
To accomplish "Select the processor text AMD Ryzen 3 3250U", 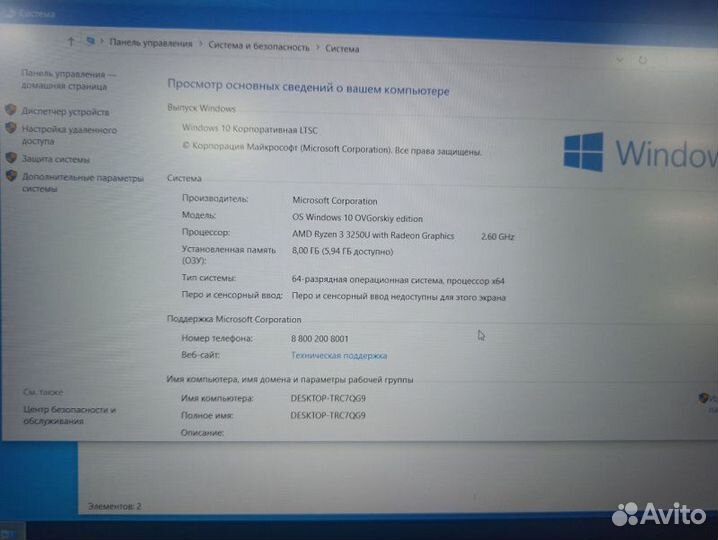I will 331,235.
